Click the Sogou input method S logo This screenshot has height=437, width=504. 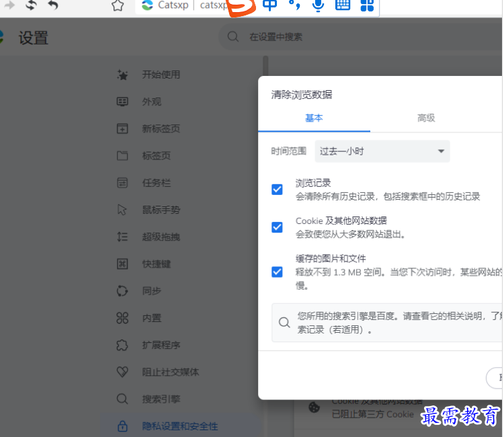point(241,7)
